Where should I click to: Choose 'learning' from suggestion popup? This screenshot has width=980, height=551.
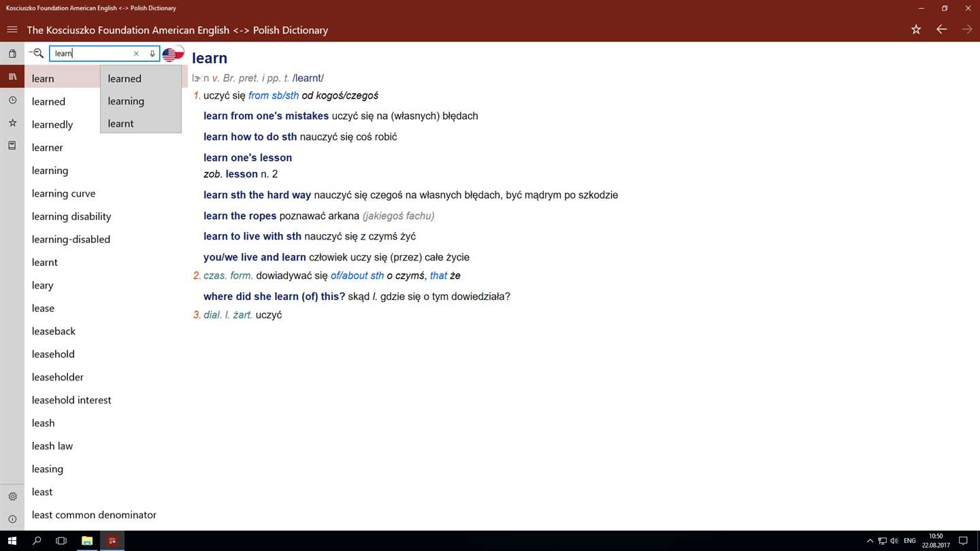tap(141, 101)
